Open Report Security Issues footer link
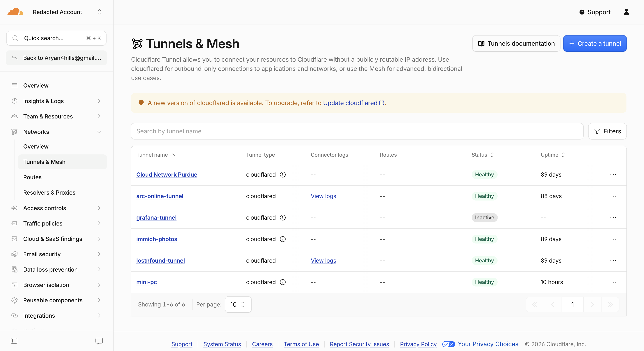This screenshot has height=351, width=644. [359, 344]
